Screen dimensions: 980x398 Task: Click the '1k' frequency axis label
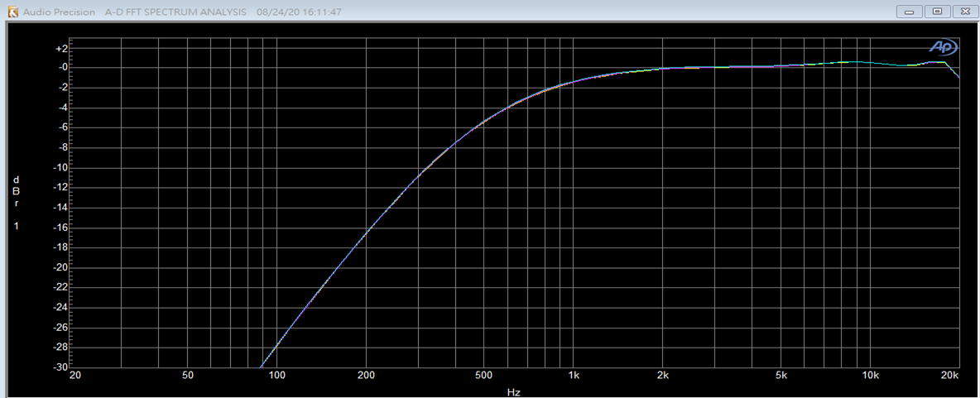coord(574,376)
